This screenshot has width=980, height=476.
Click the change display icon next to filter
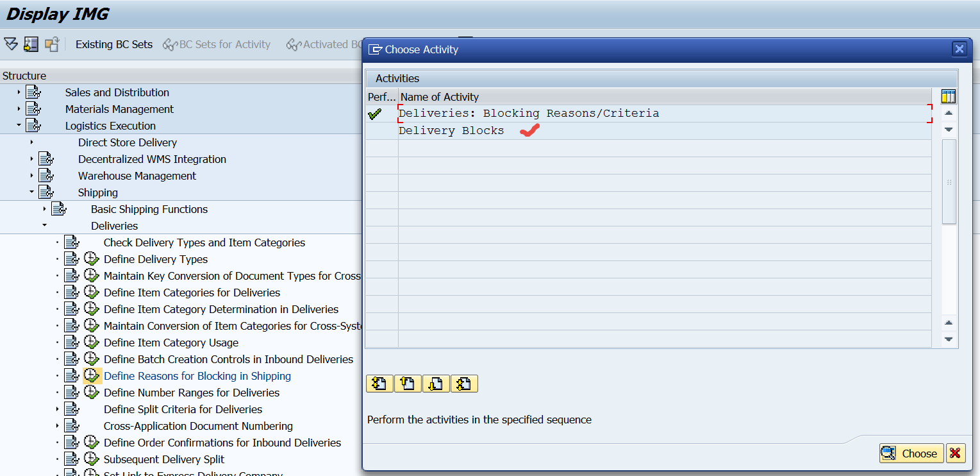tap(29, 44)
